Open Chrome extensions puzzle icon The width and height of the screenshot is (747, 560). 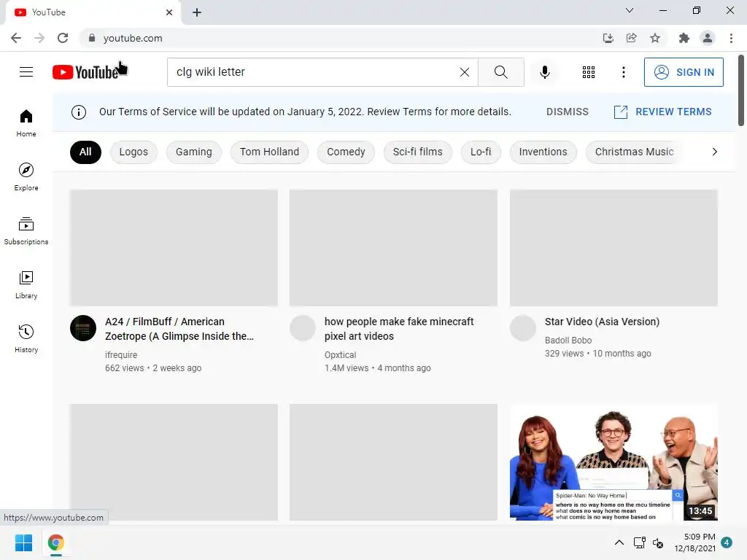(684, 38)
